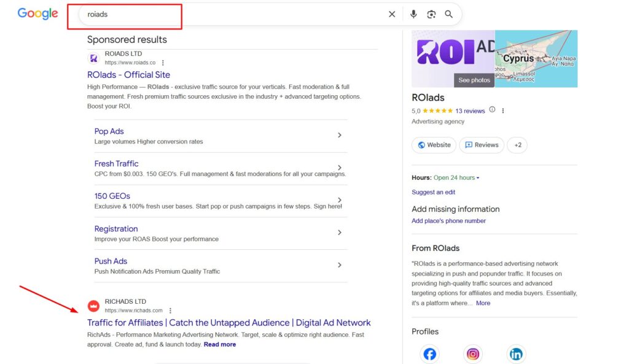Click the Website button in ROIads panel
The height and width of the screenshot is (364, 629).
434,145
